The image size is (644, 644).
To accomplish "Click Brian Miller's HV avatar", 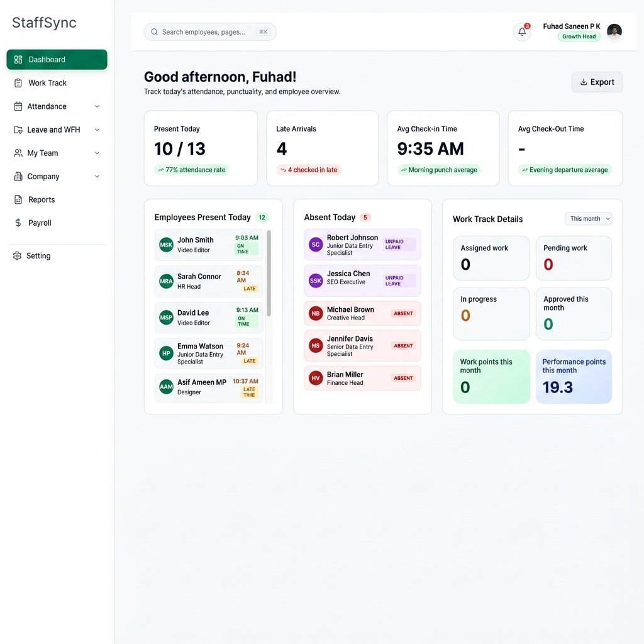I will 316,378.
